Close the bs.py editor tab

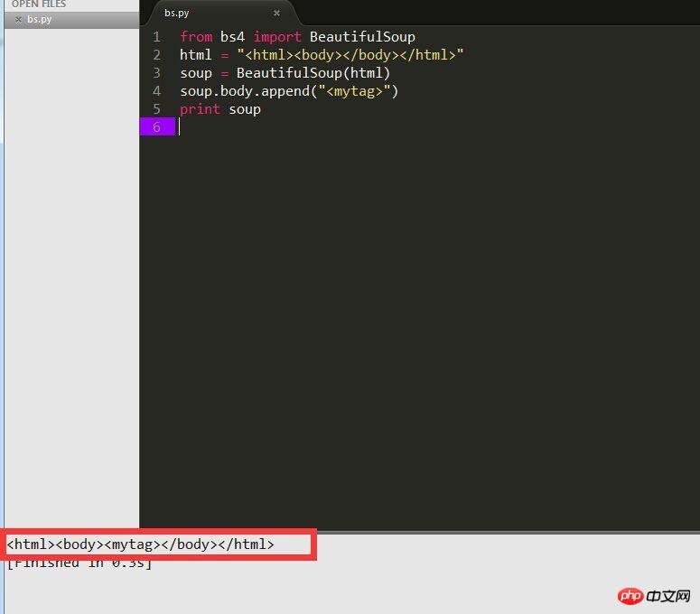276,13
